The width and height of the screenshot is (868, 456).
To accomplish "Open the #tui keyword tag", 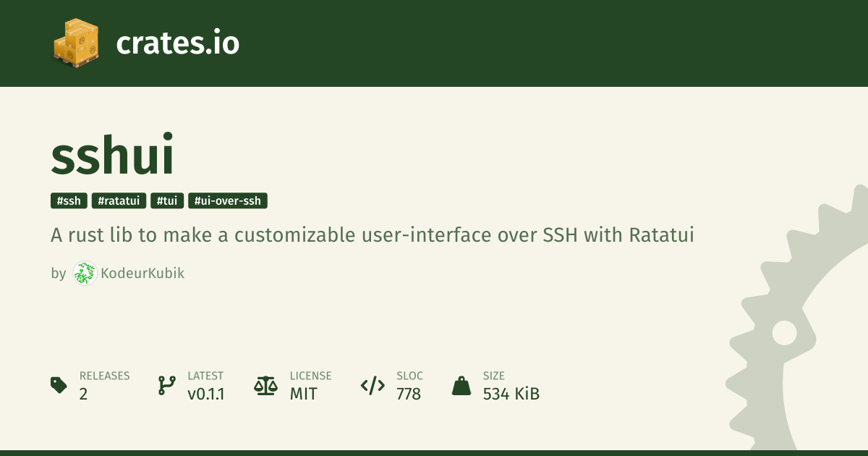I will [167, 201].
